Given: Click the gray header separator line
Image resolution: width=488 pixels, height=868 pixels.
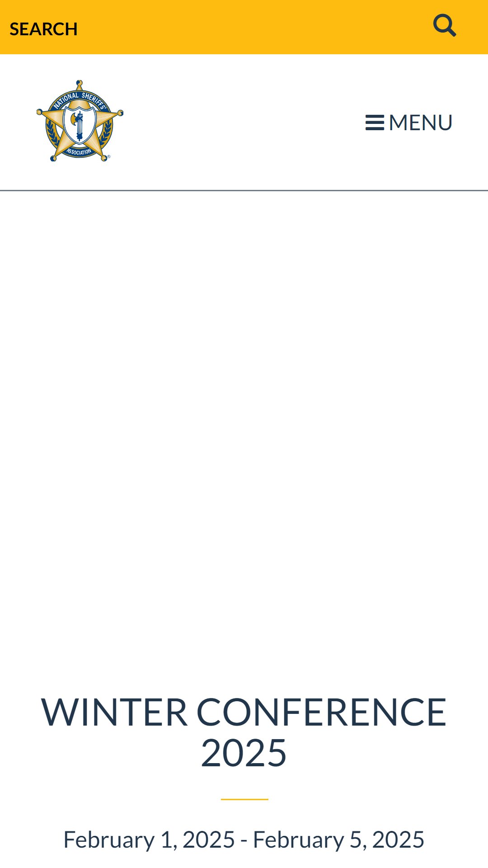Looking at the screenshot, I should (244, 191).
